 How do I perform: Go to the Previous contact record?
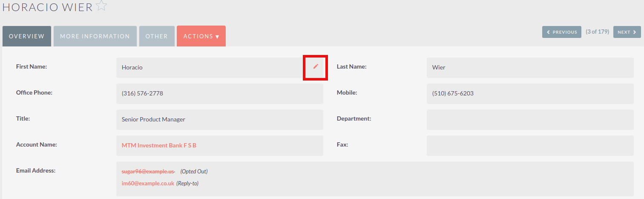[561, 32]
